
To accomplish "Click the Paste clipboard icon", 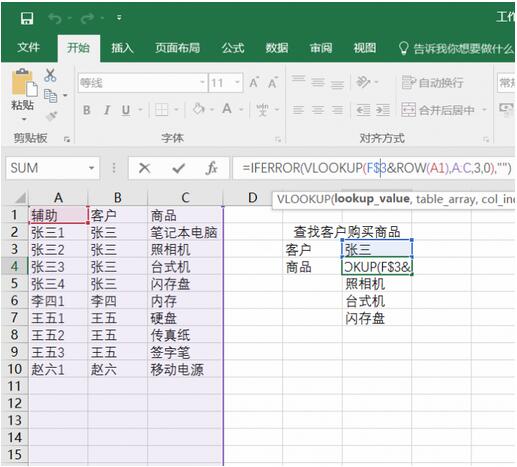I will 24,83.
